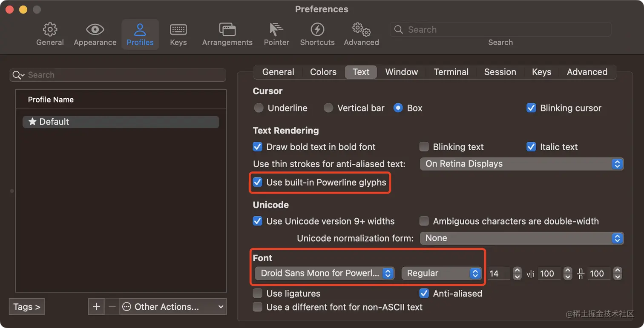Enable the Blinking text checkbox
Viewport: 644px width, 328px height.
tap(424, 147)
